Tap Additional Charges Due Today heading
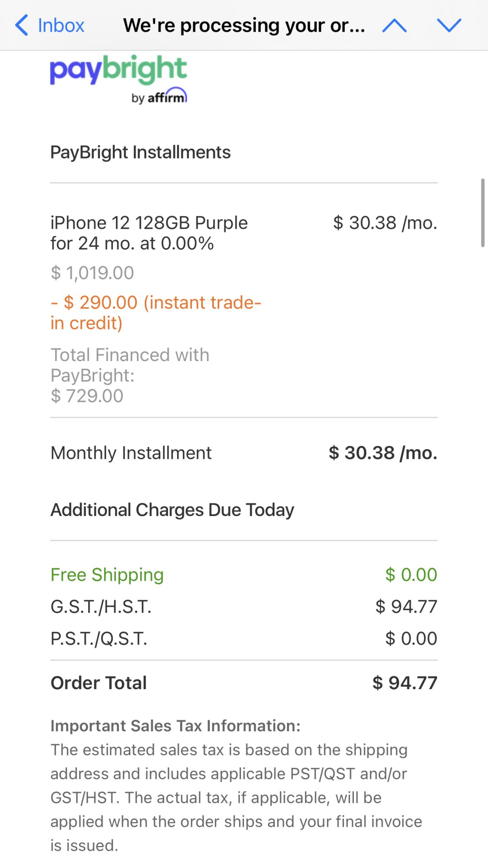The image size is (488, 868). (172, 510)
